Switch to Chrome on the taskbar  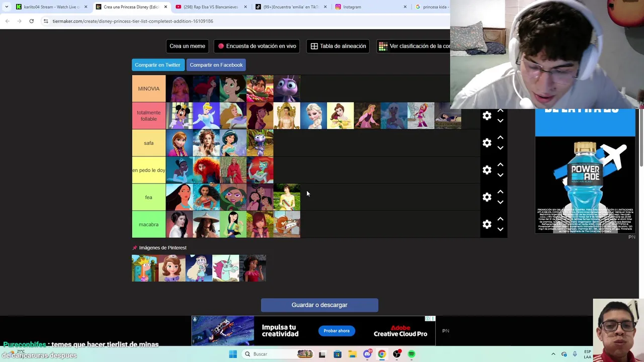(x=382, y=354)
